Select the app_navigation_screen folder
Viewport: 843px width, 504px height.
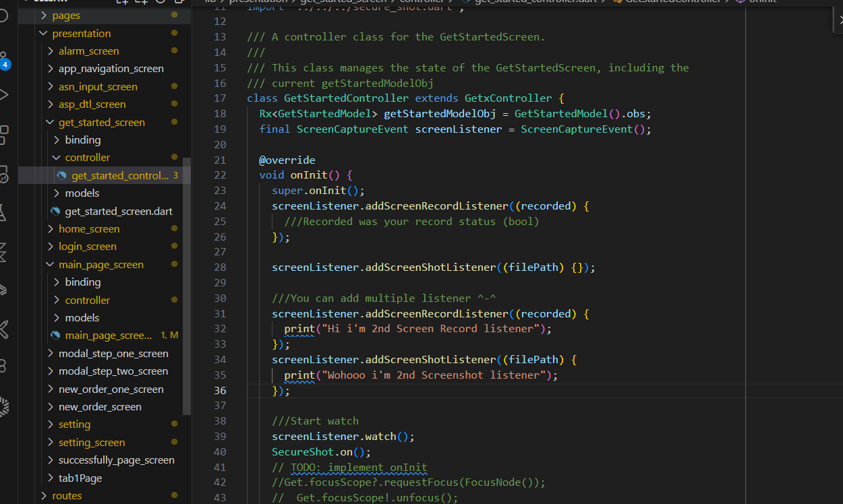point(111,68)
